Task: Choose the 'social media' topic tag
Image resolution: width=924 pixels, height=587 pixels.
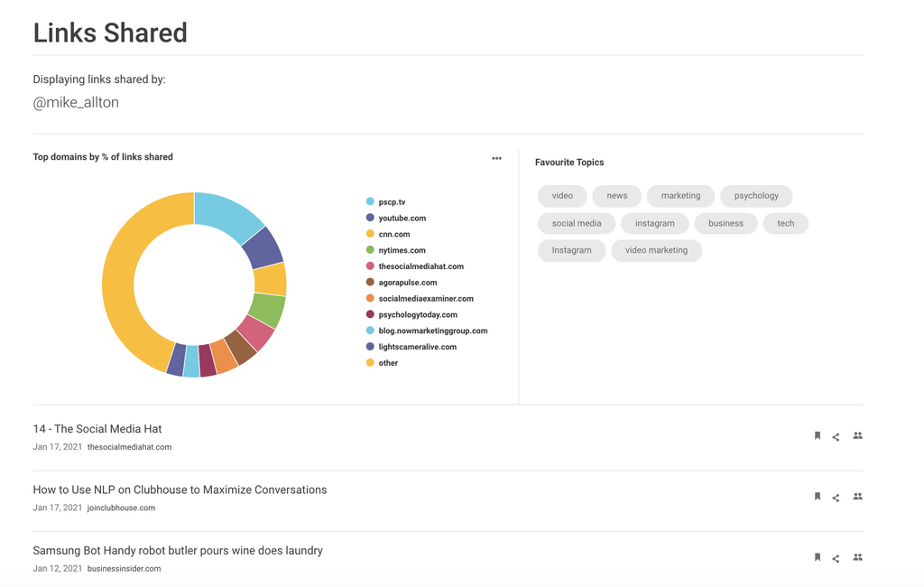Action: (576, 223)
